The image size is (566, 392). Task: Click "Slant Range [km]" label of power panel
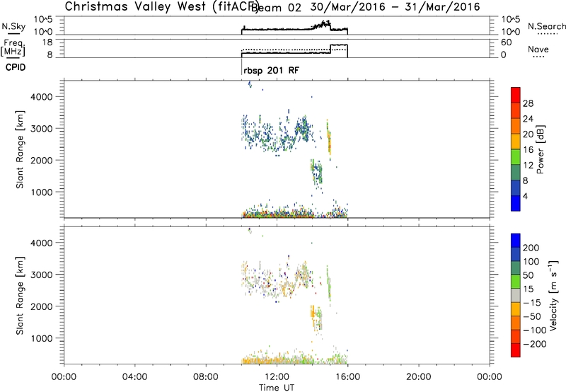20,149
